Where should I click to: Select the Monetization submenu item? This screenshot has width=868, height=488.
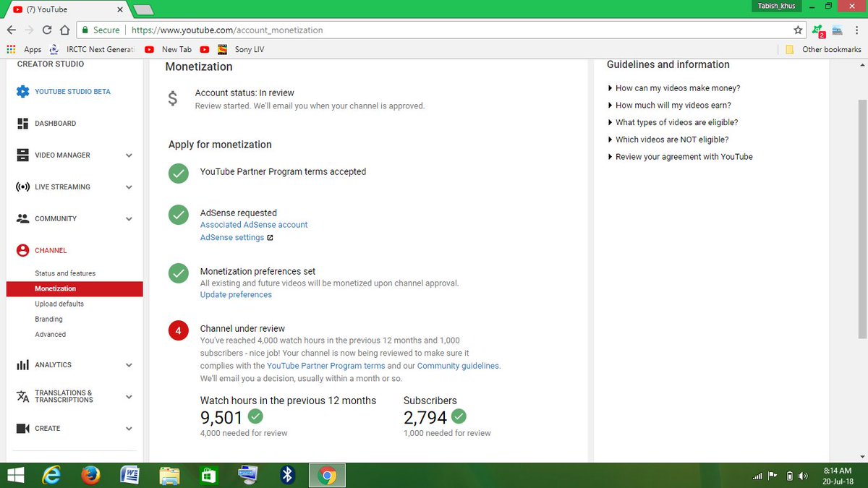point(75,288)
